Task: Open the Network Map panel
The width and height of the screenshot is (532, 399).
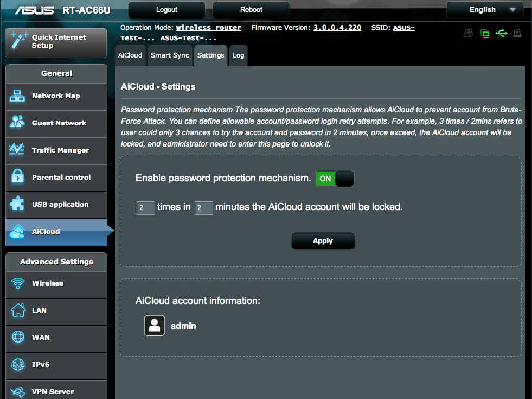Action: click(18, 96)
